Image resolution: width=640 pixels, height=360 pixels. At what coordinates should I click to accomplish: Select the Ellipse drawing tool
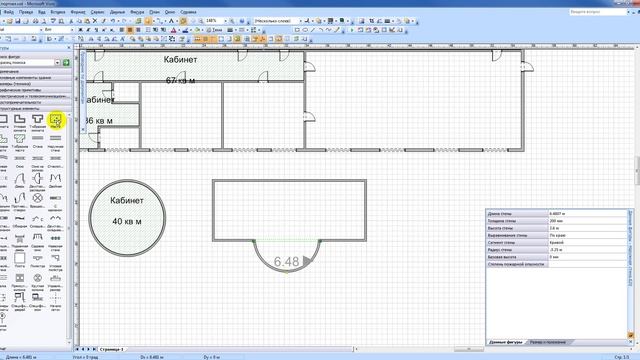pos(305,30)
